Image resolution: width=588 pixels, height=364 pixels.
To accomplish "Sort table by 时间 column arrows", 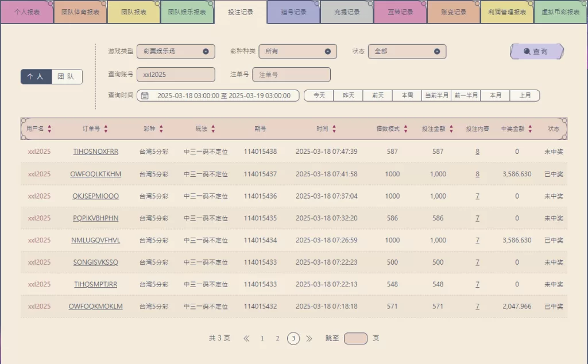I will tap(334, 129).
